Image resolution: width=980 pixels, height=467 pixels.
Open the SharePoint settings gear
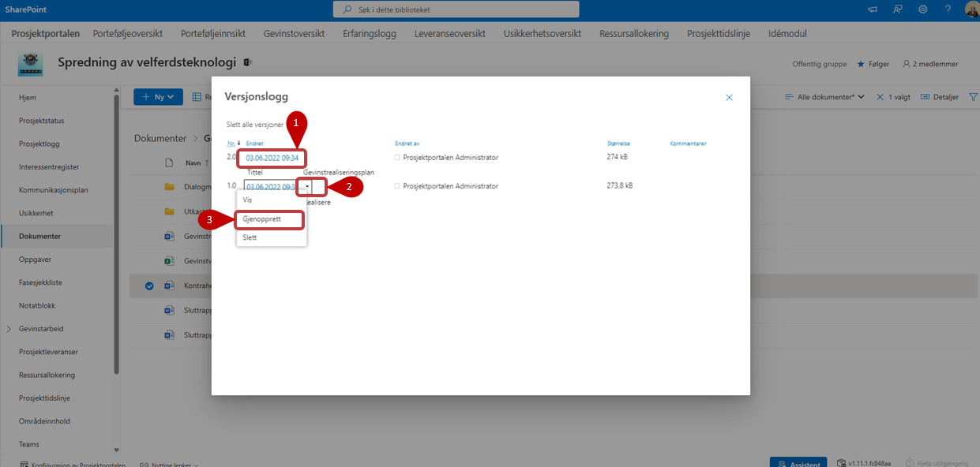[922, 9]
